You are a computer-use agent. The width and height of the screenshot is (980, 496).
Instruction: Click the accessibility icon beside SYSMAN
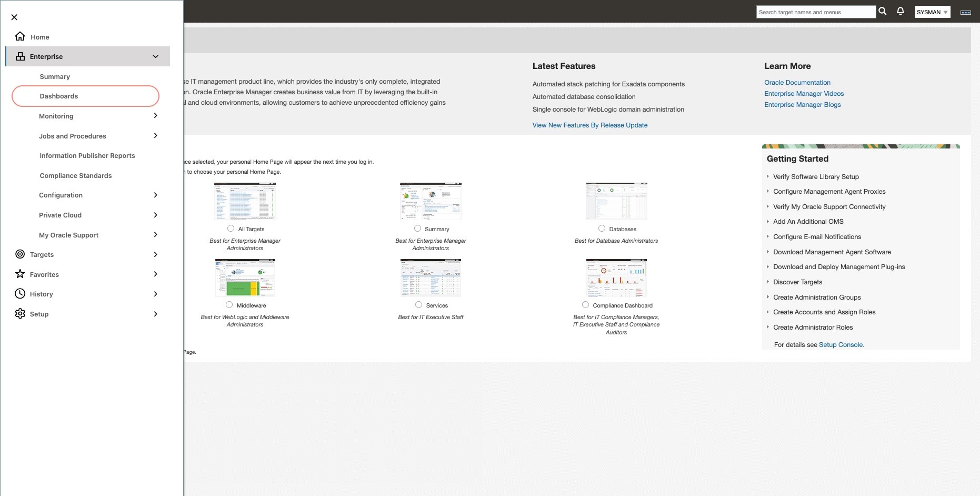coord(966,12)
